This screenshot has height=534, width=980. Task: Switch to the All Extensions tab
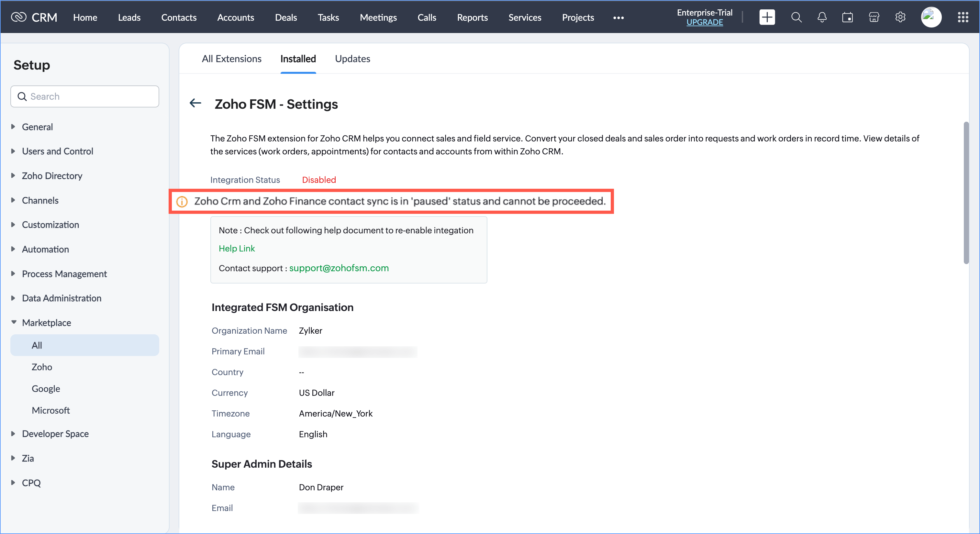click(x=231, y=59)
